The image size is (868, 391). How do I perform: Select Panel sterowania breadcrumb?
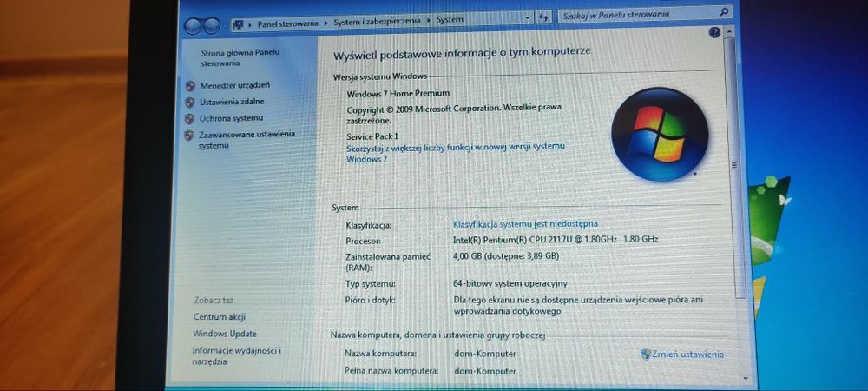point(288,23)
